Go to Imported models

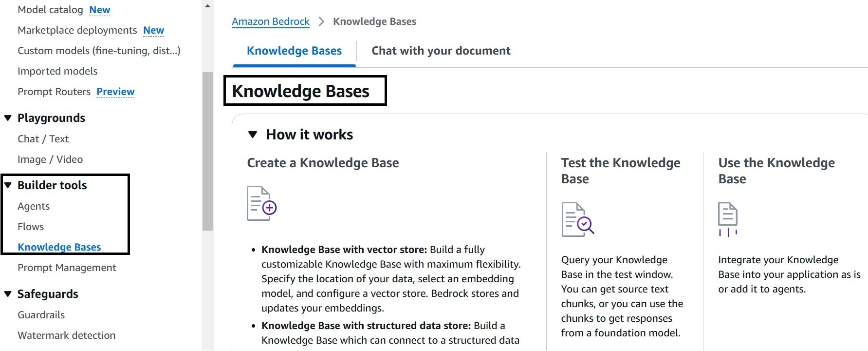pos(57,71)
